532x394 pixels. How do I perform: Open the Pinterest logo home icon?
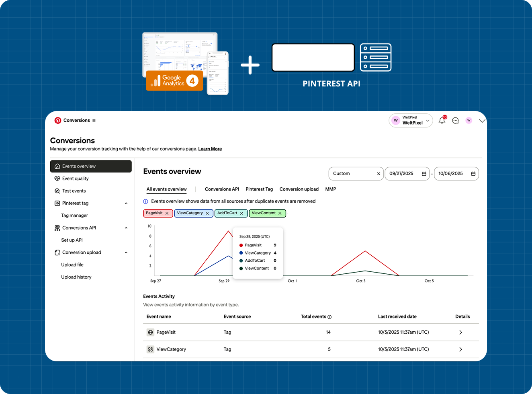click(57, 120)
